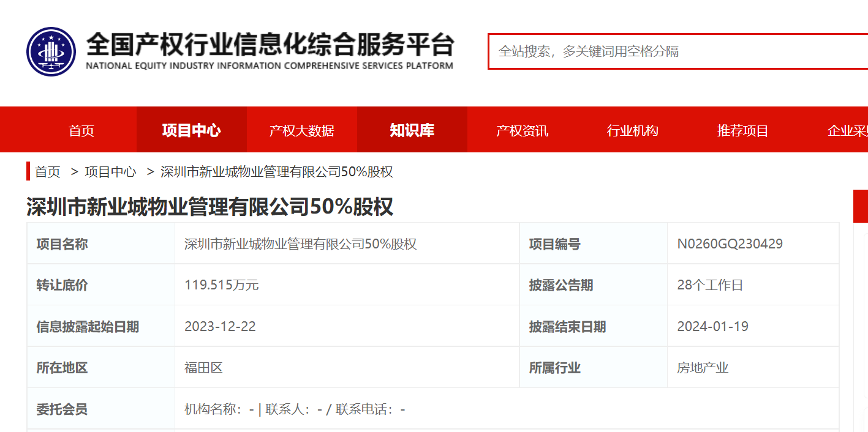Click the 房地产业 industry value cell
This screenshot has height=432, width=868.
(x=703, y=368)
